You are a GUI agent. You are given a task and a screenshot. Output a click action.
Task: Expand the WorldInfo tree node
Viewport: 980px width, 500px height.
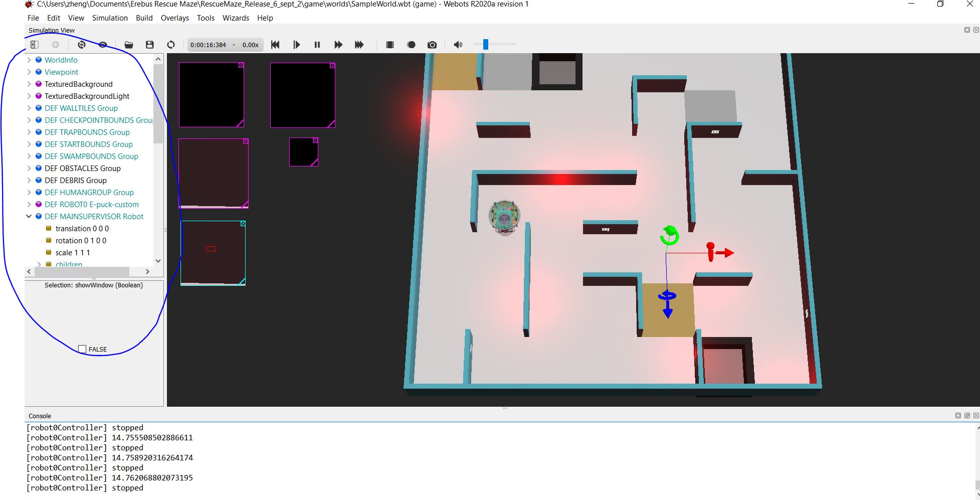click(29, 60)
